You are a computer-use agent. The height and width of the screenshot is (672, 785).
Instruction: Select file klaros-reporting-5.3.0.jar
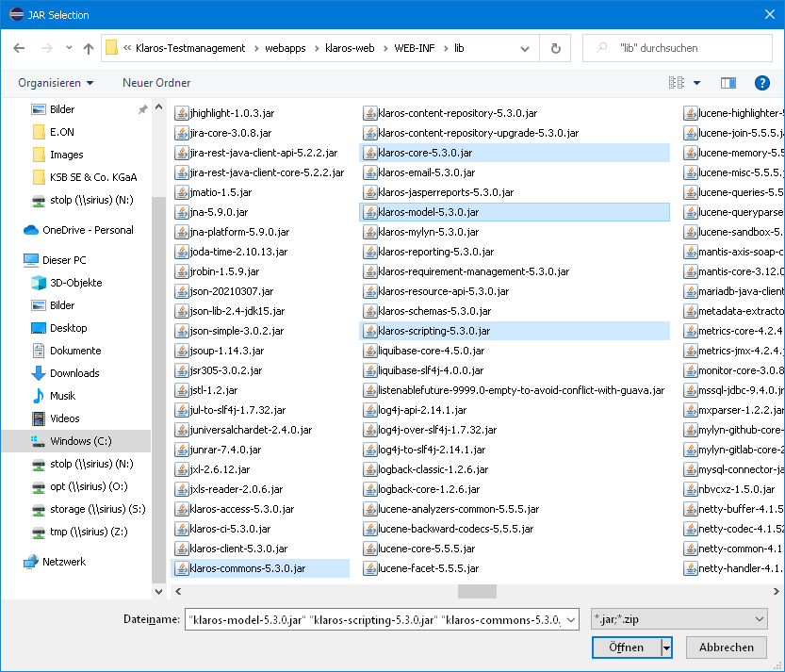tap(436, 252)
